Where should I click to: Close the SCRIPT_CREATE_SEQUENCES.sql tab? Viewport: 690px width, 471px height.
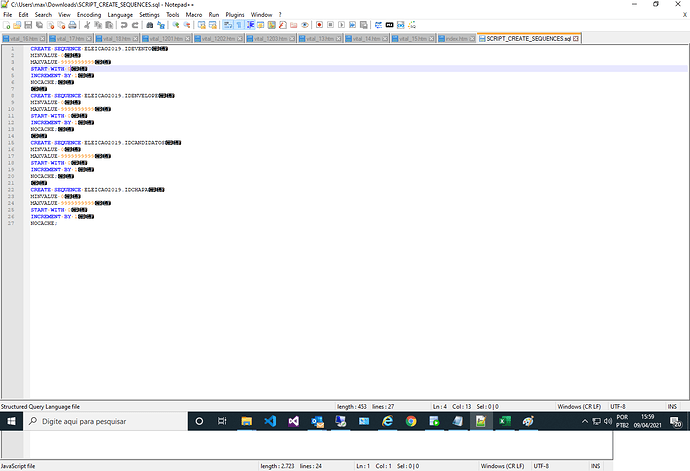[x=576, y=39]
